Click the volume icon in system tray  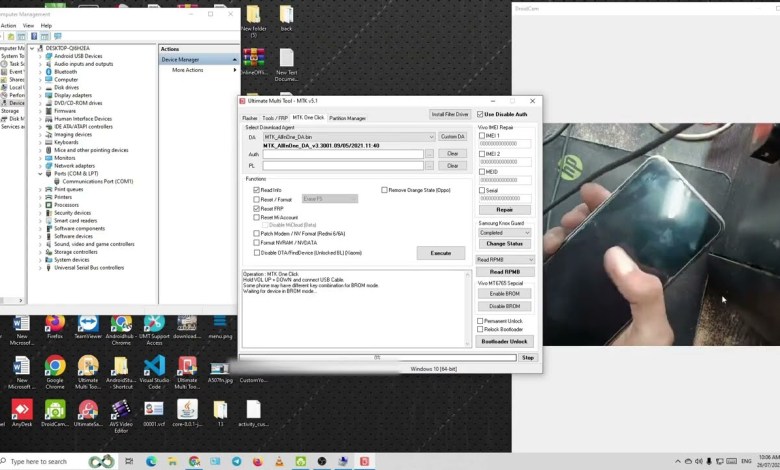click(698, 462)
